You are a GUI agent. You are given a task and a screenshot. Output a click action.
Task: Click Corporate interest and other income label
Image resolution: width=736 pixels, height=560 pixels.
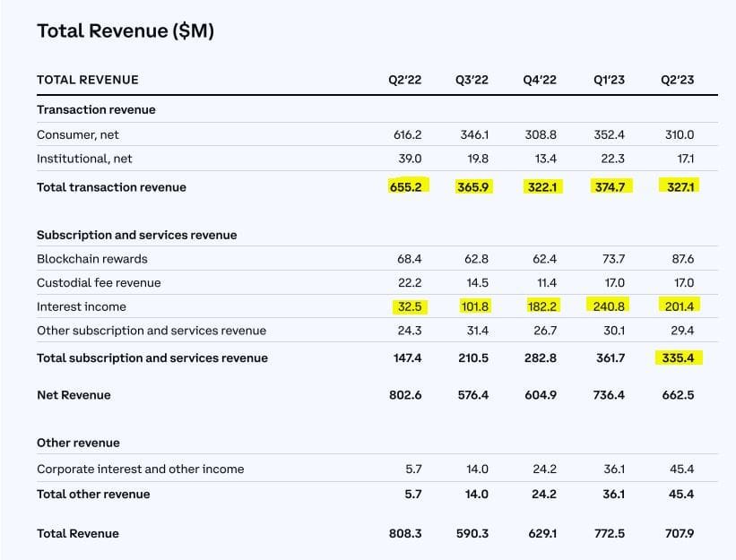140,470
